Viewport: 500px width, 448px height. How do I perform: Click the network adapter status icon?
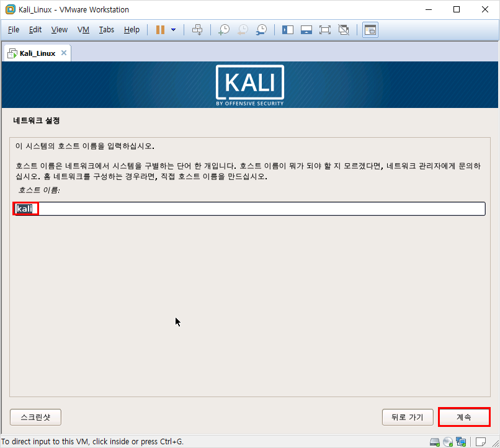[x=461, y=442]
